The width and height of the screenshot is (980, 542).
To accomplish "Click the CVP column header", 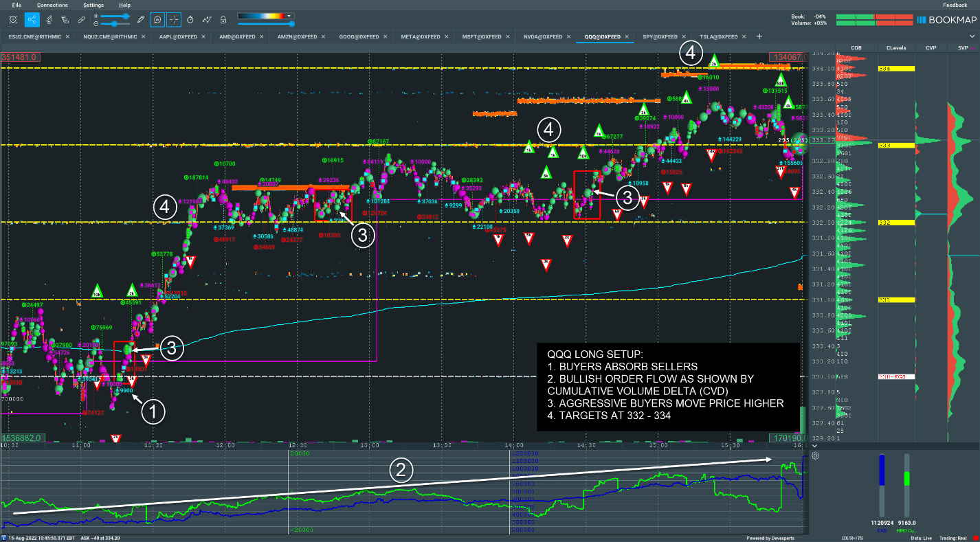I will 931,48.
